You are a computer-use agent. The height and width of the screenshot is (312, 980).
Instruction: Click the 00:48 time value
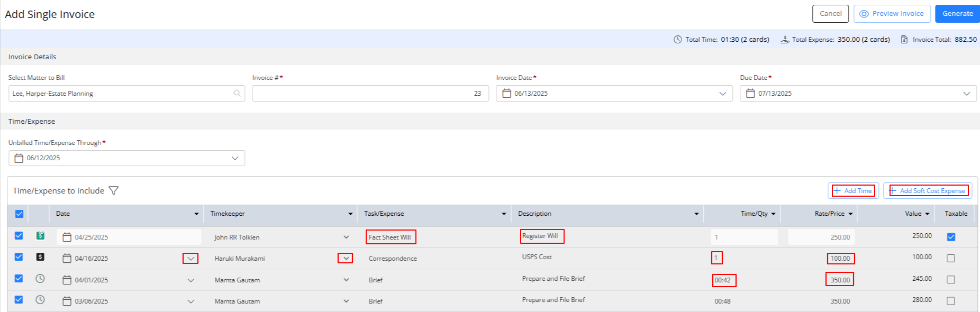722,301
